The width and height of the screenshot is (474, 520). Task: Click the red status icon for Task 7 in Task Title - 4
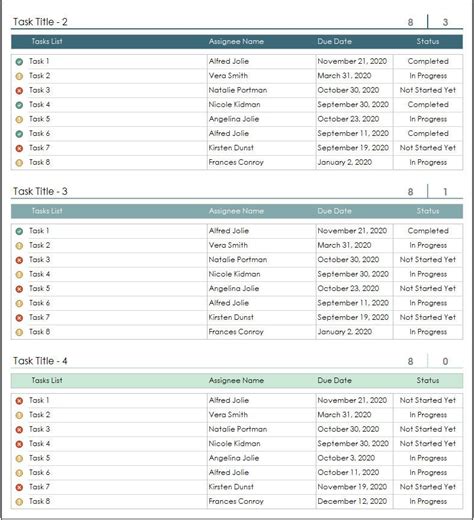[19, 487]
